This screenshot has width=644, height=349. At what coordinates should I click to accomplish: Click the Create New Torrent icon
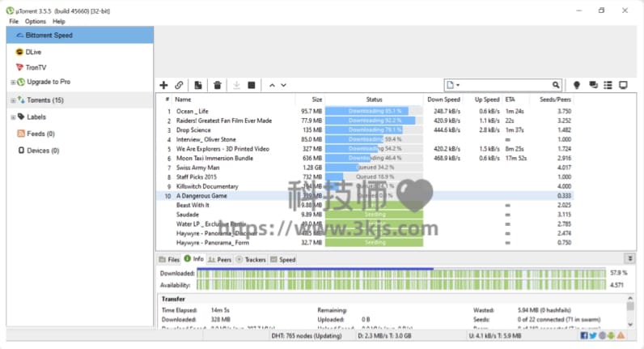[198, 85]
